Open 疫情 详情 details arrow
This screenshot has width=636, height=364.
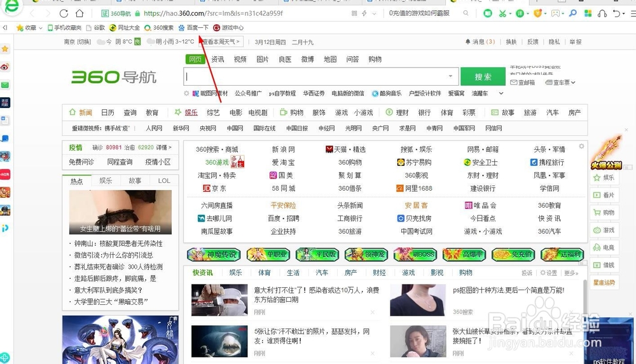(x=164, y=147)
